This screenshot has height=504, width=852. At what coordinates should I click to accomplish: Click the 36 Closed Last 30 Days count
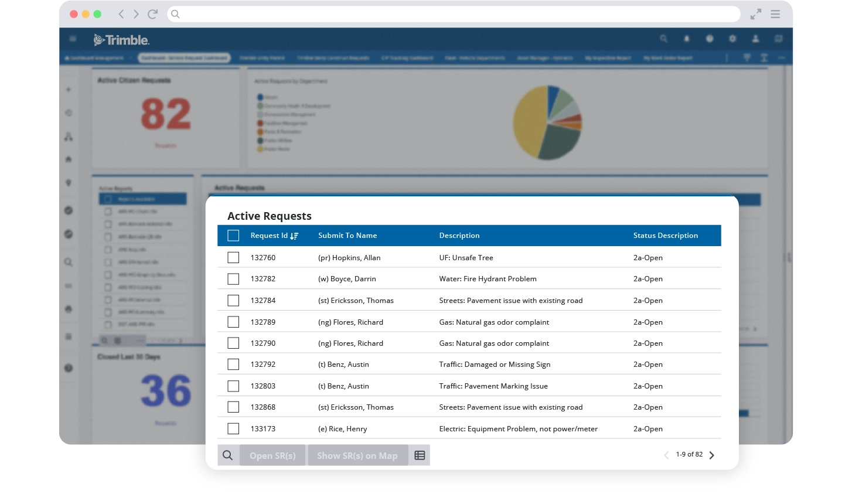166,391
